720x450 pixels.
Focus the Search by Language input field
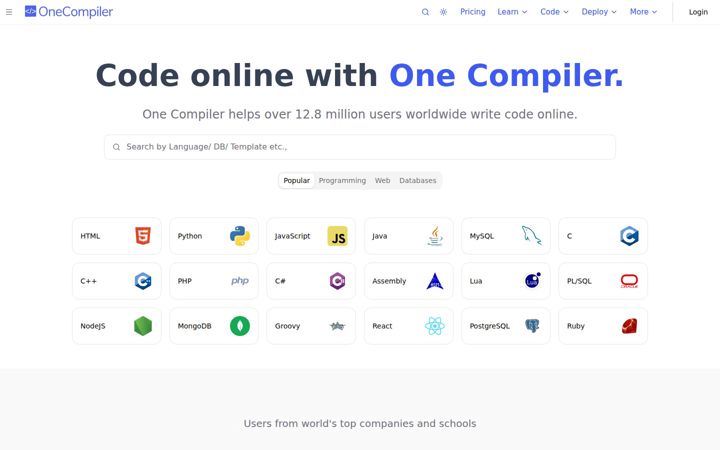coord(360,147)
